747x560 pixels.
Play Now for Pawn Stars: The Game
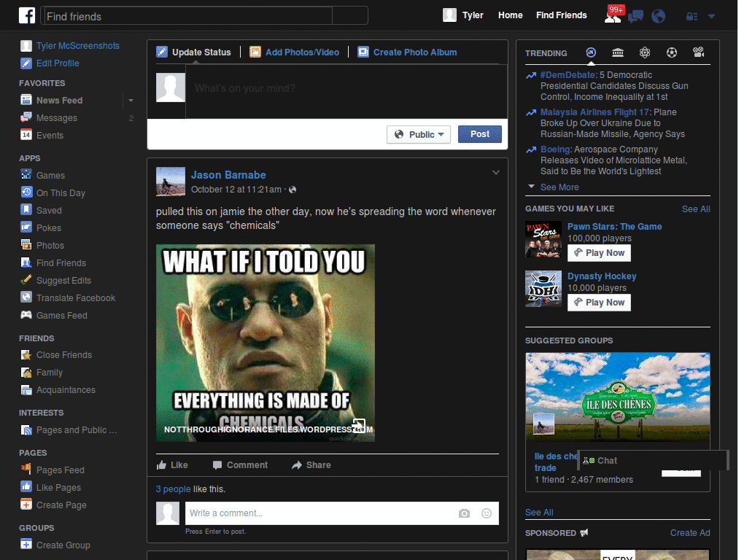[599, 253]
